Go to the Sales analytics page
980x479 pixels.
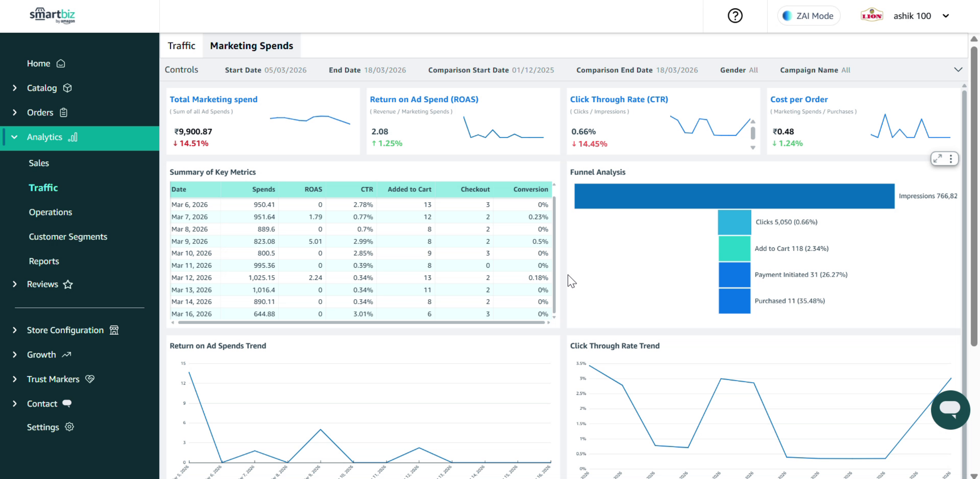(39, 163)
